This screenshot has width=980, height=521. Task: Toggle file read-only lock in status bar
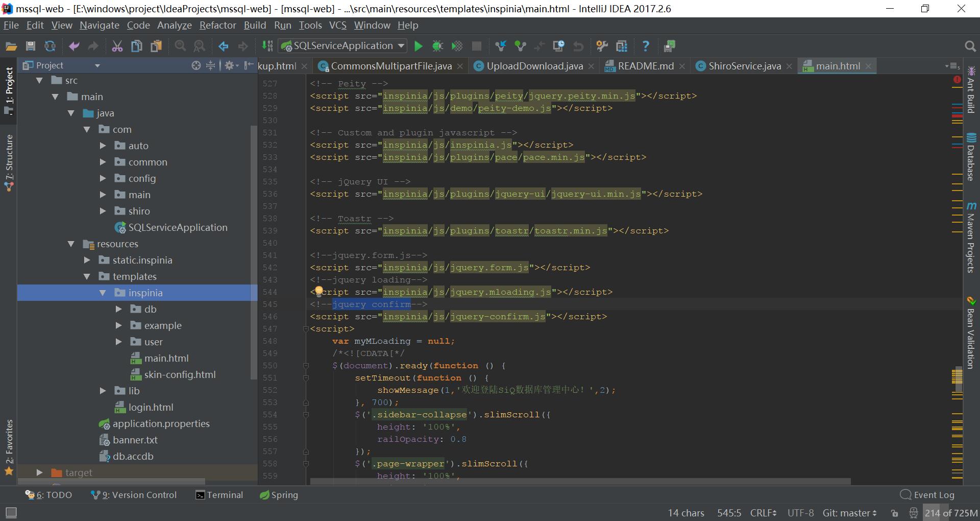894,513
